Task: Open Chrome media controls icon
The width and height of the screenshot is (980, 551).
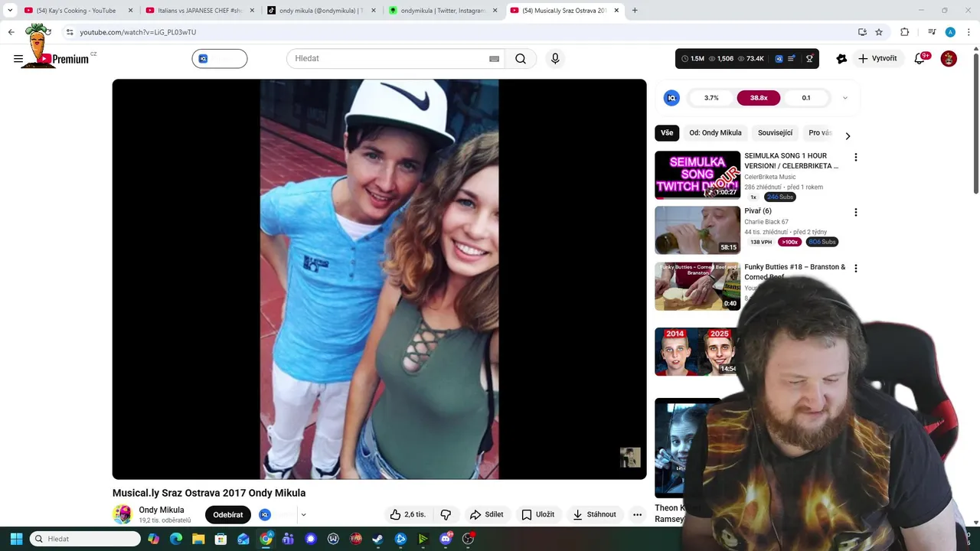Action: (x=932, y=32)
